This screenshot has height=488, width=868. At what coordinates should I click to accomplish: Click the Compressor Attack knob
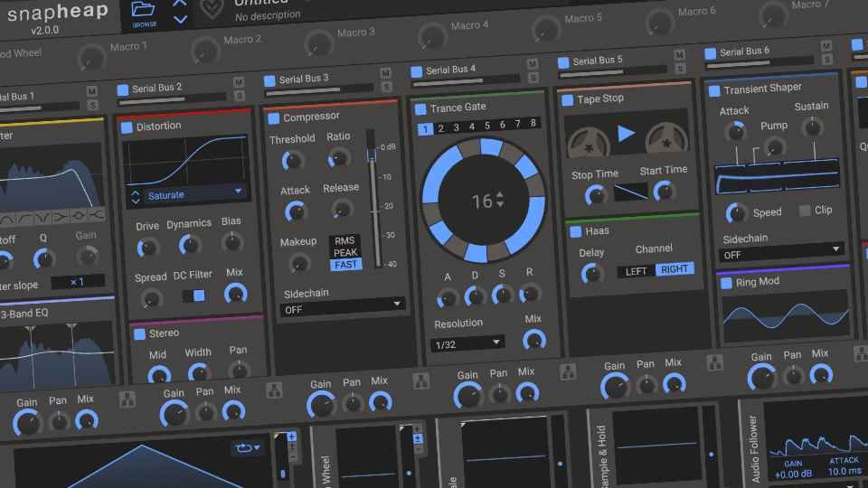click(296, 211)
